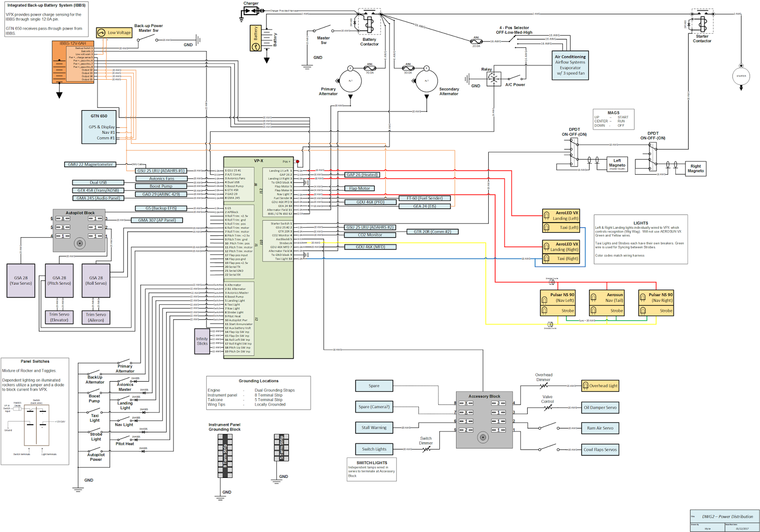760x532 pixels.
Task: Click the Overhead Dimmer variable resistor symbol
Action: coord(543,386)
